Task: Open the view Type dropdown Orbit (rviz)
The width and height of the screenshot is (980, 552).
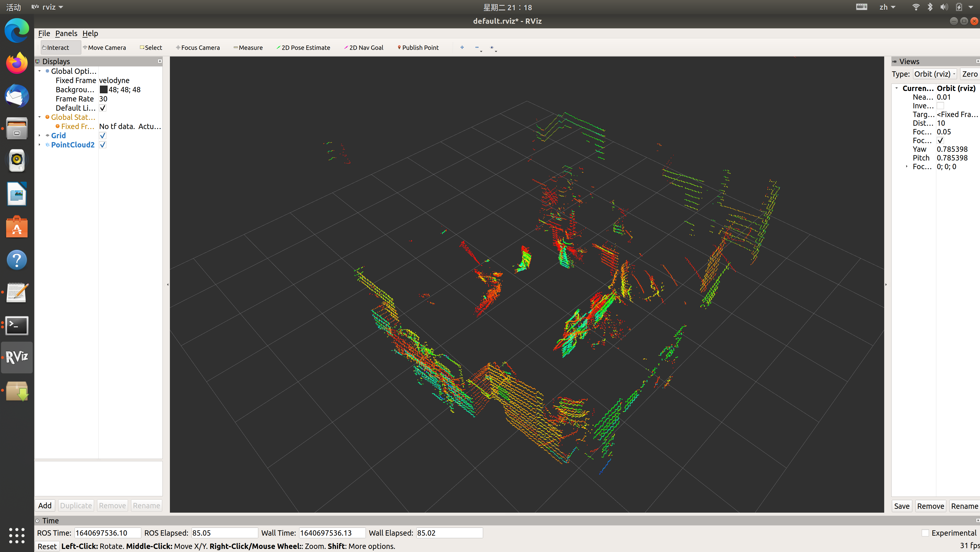Action: [x=934, y=74]
